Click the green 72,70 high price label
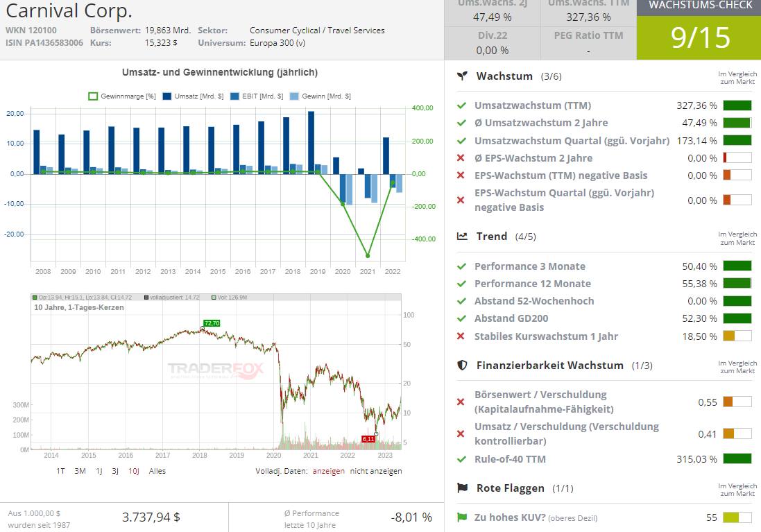Screen dimensions: 761x532 212,323
